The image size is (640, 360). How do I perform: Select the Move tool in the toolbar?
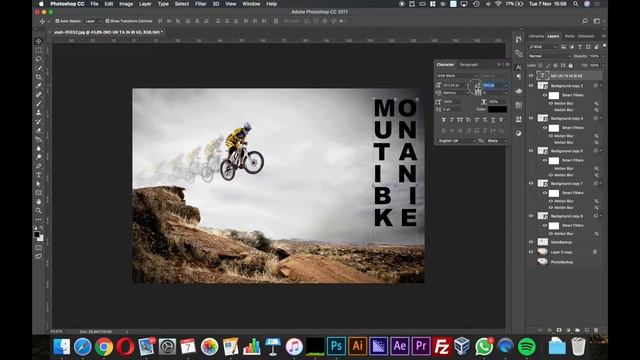(x=39, y=41)
